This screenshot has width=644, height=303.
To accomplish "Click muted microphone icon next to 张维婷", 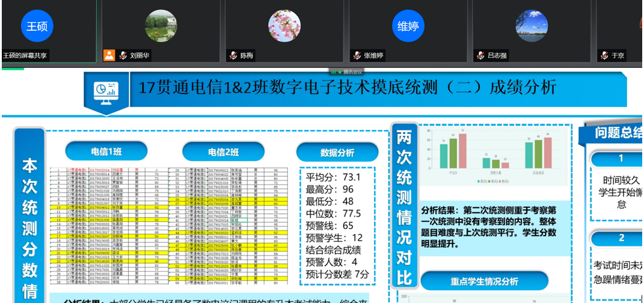I will (x=357, y=55).
